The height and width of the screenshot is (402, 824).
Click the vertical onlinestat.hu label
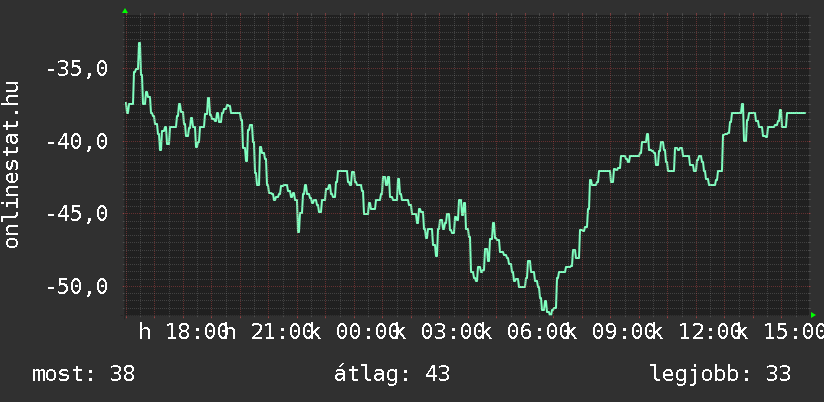click(x=12, y=165)
